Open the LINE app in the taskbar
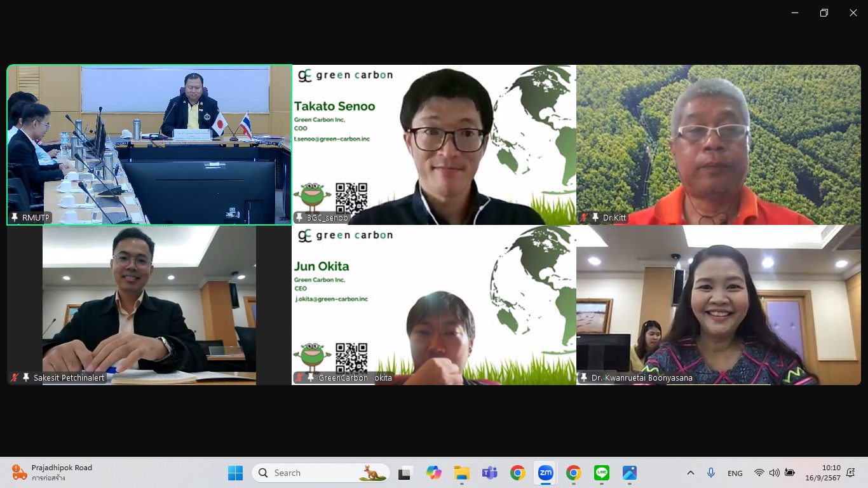Viewport: 868px width, 488px height. [x=601, y=473]
